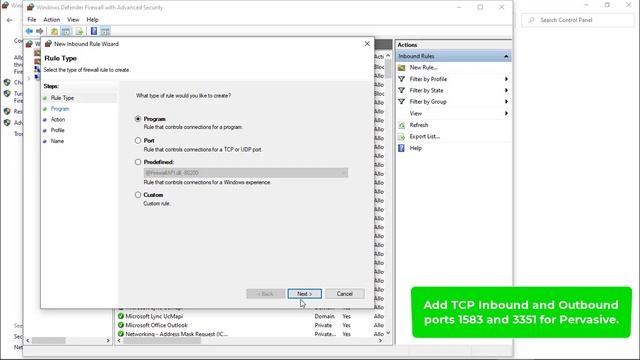Click Cancel in the wizard
640x360 pixels.
pos(344,293)
